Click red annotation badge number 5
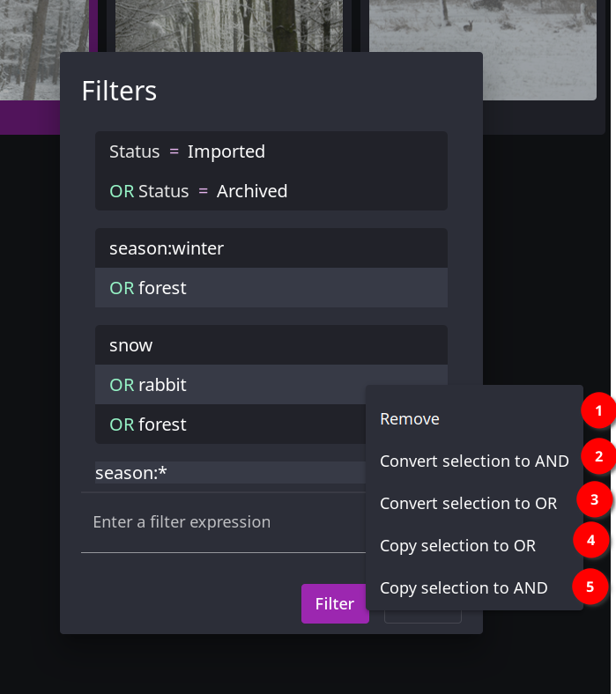 click(x=590, y=587)
